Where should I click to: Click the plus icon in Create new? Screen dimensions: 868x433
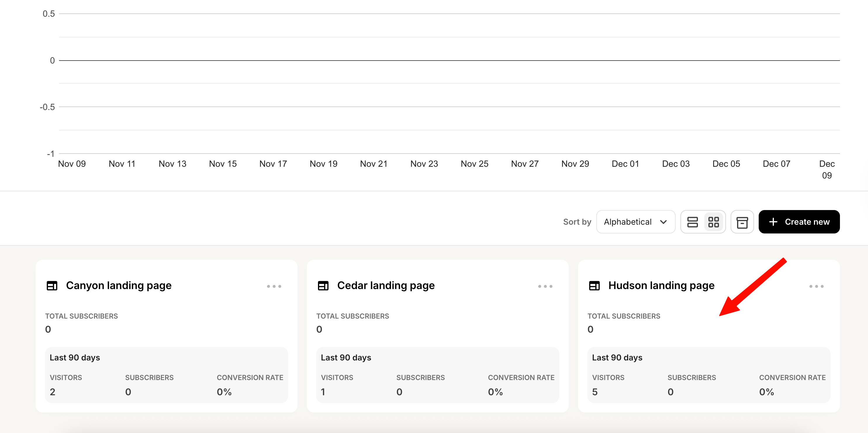coord(773,222)
